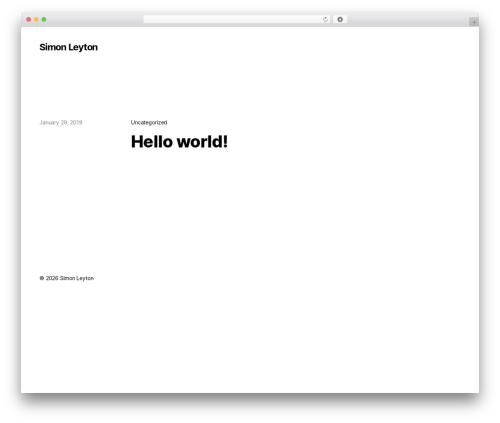500x423 pixels.
Task: Open the Simon Leyton site title link
Action: (68, 47)
